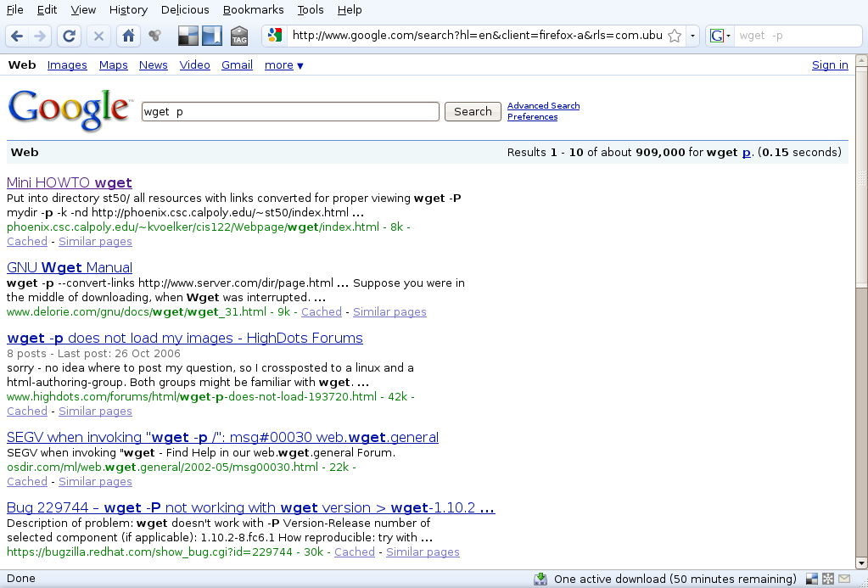Click the greyed Stop loading button
868x588 pixels.
tap(98, 36)
